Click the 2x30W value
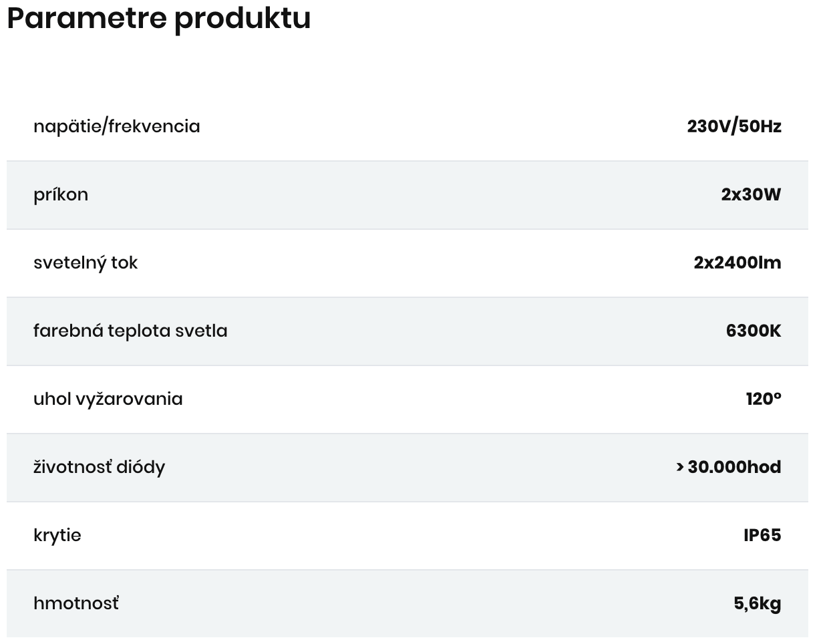 click(751, 194)
